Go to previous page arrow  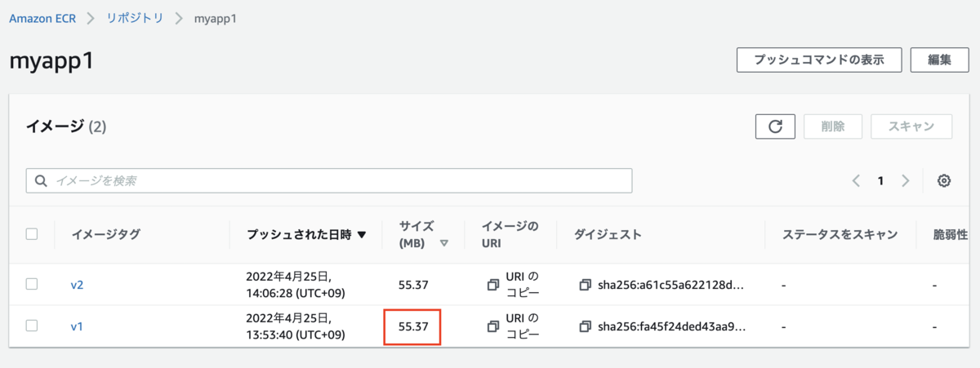coord(856,181)
